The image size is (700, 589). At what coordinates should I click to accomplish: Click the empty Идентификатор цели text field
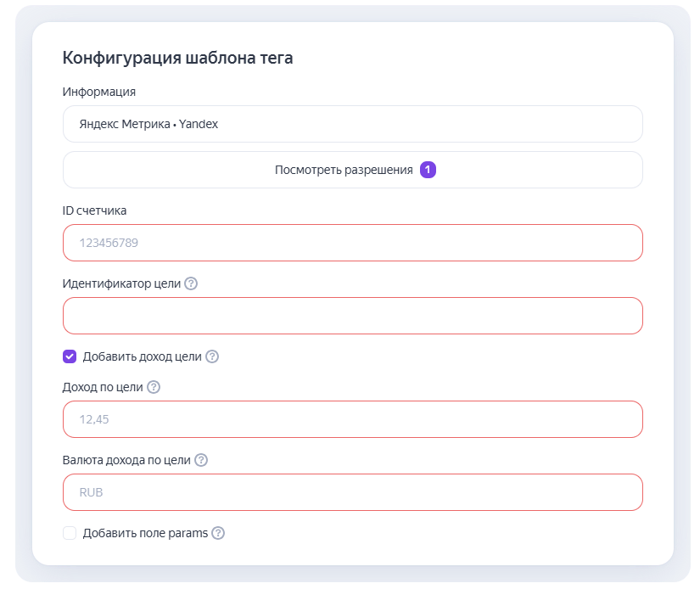(352, 316)
